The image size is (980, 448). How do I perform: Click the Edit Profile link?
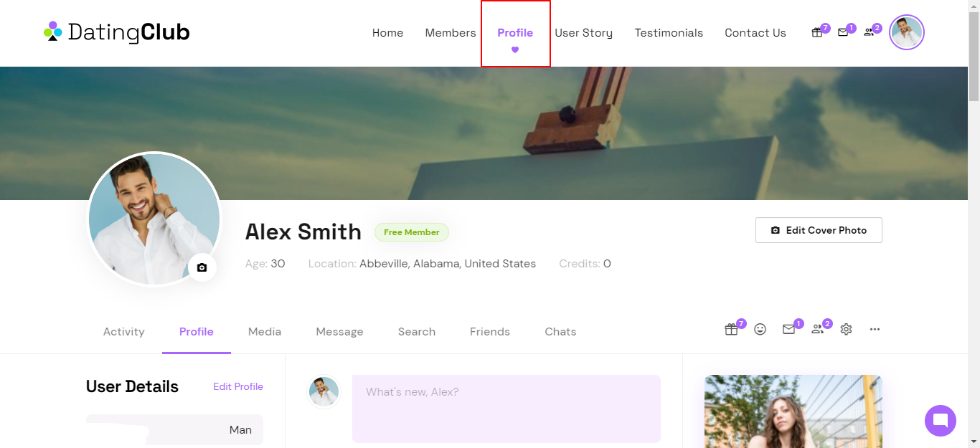click(x=238, y=386)
